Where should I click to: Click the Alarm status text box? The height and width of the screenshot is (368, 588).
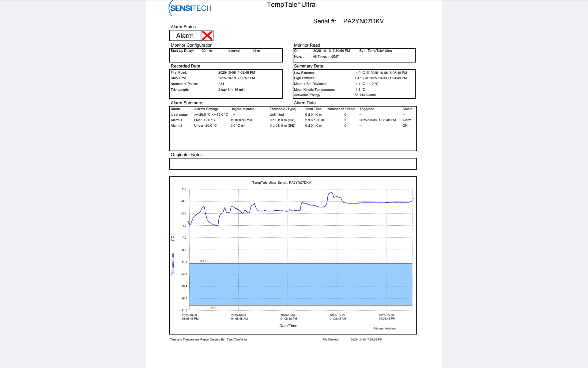coord(185,36)
